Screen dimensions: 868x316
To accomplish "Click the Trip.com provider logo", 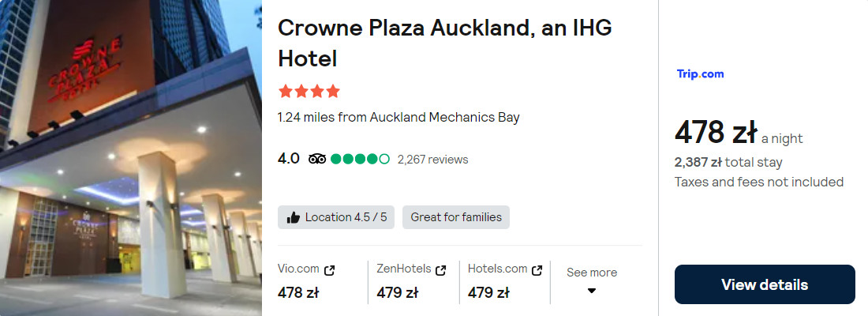I will point(700,74).
